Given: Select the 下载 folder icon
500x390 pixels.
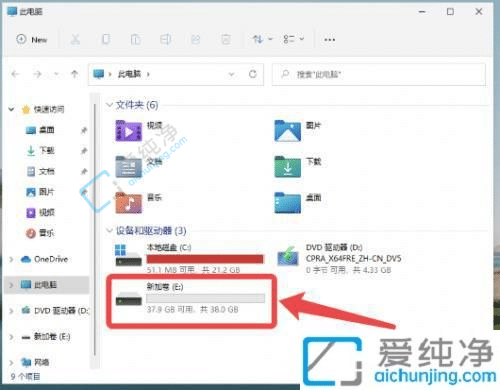Looking at the screenshot, I should click(287, 167).
